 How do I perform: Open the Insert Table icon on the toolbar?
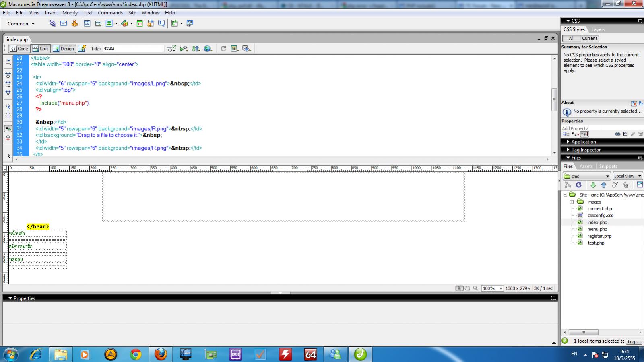point(87,23)
